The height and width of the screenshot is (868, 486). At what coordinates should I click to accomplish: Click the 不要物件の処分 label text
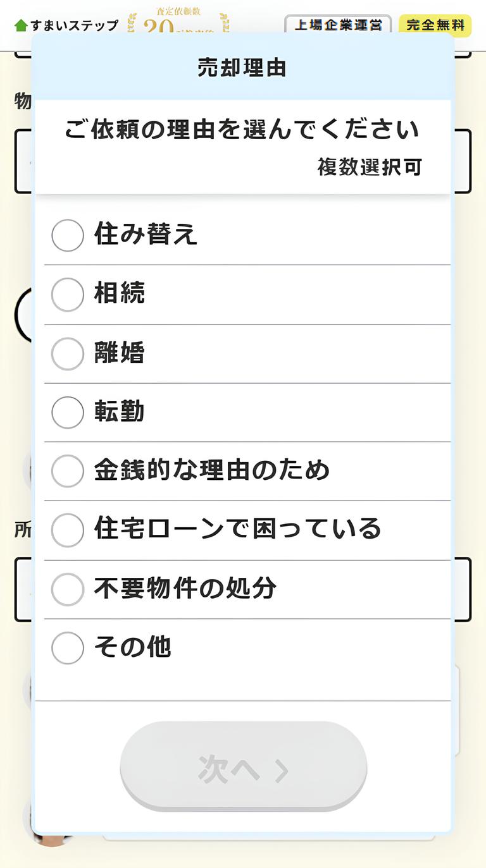(185, 588)
